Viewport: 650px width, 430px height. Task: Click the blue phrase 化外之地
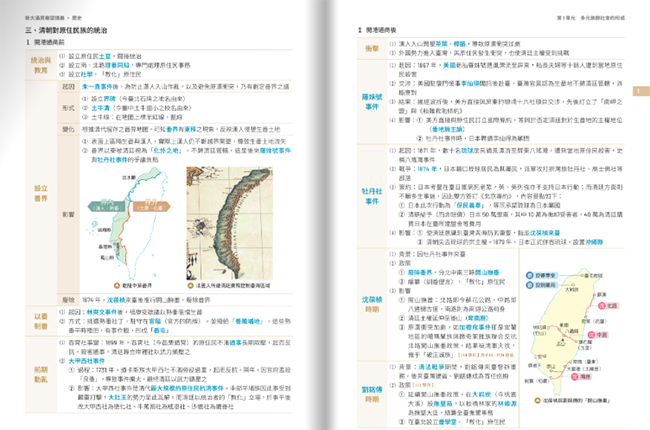pyautogui.click(x=168, y=151)
